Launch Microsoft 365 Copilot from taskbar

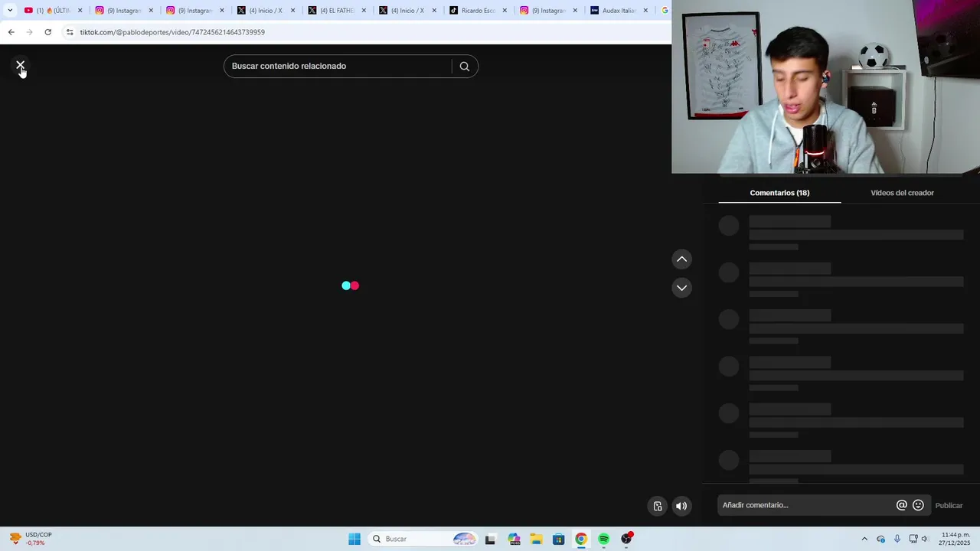tap(513, 539)
